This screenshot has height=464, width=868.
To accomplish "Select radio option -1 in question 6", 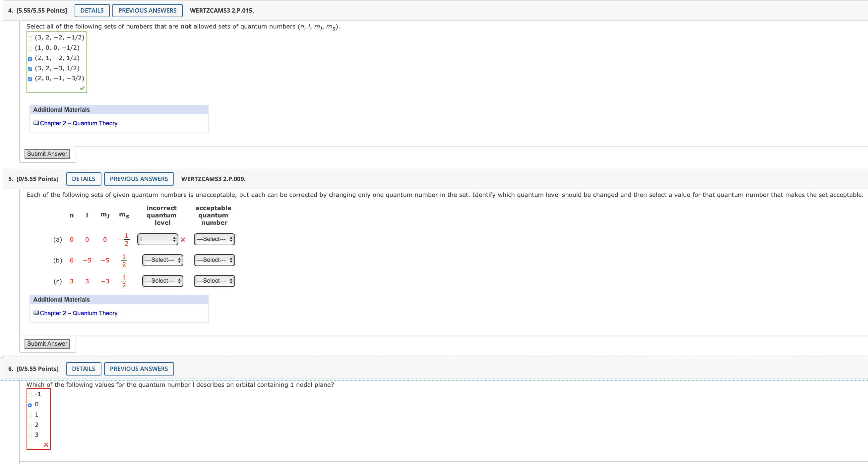I will 30,395.
